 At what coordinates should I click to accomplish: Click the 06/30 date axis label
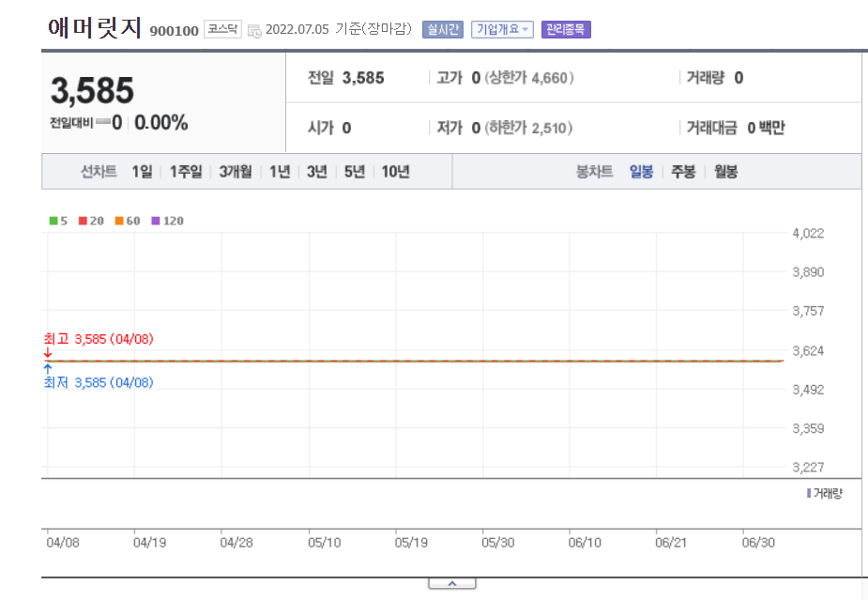[x=758, y=543]
